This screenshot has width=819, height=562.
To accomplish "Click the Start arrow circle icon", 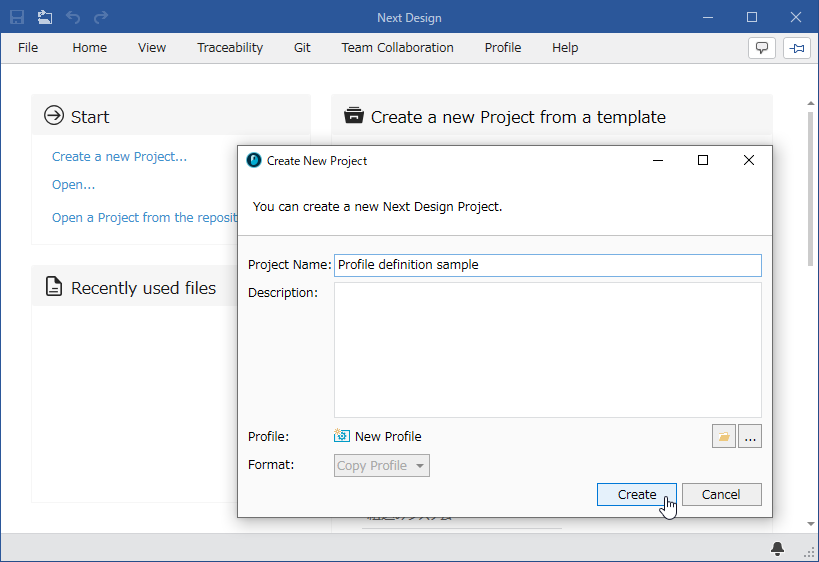I will coord(54,115).
